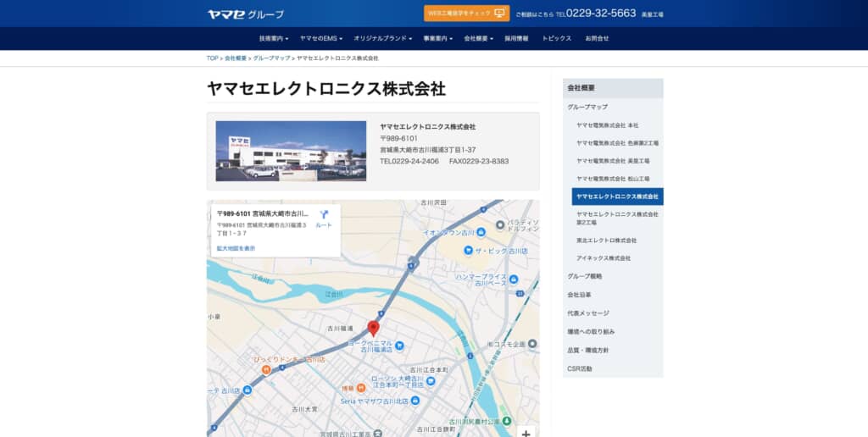Open 会社概要 sidebar header
Image resolution: width=868 pixels, height=437 pixels.
613,88
